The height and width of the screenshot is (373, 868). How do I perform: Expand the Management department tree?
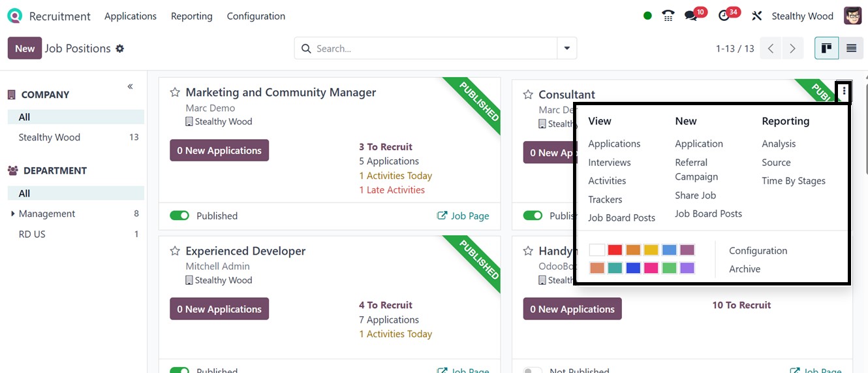tap(13, 214)
